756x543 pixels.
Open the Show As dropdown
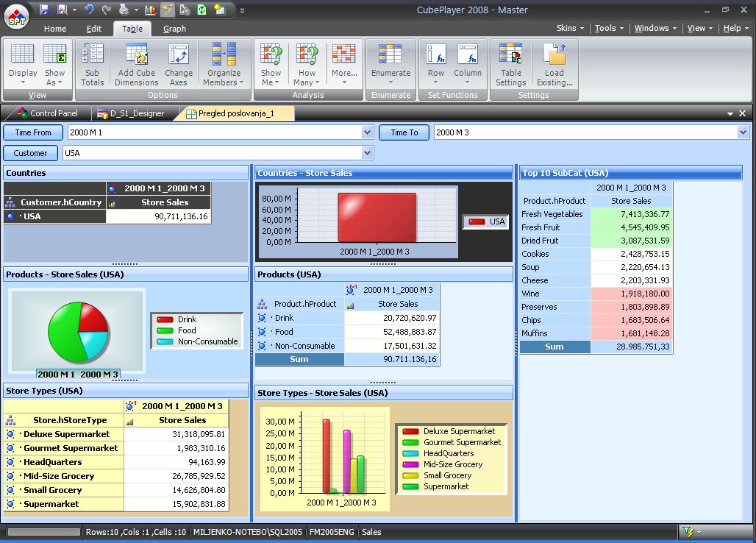coord(54,64)
